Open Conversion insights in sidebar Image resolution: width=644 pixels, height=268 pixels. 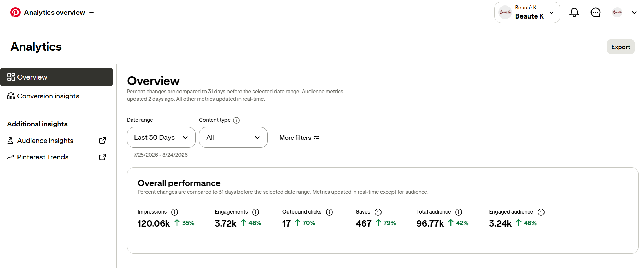(x=56, y=96)
